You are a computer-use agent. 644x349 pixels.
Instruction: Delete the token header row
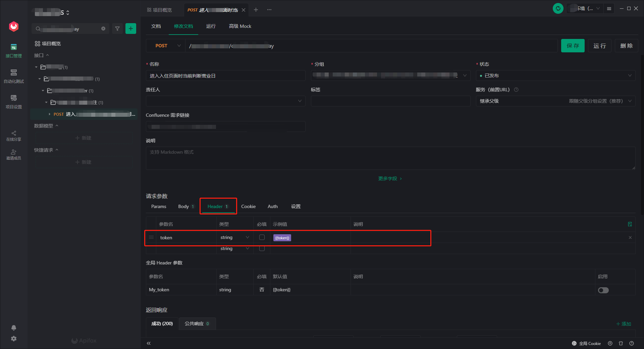(630, 238)
